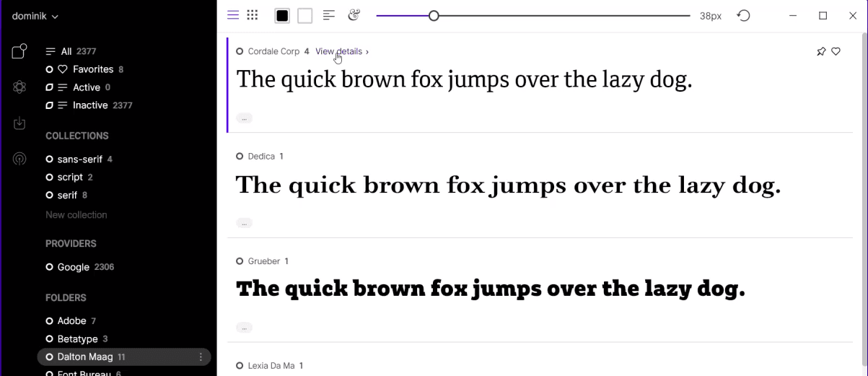This screenshot has width=868, height=376.
Task: Click the Dedica sample preview text
Action: [x=508, y=185]
